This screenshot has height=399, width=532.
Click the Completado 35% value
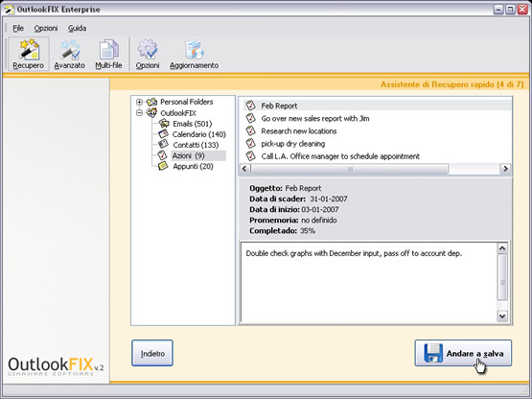(308, 230)
